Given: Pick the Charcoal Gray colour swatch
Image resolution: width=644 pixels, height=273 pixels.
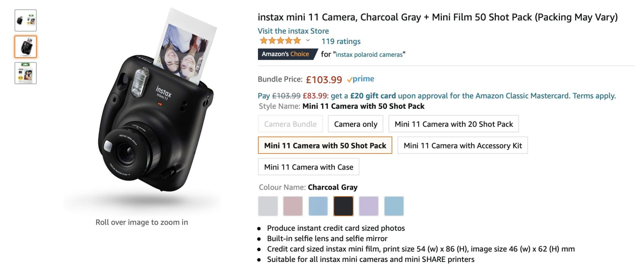Looking at the screenshot, I should point(343,206).
